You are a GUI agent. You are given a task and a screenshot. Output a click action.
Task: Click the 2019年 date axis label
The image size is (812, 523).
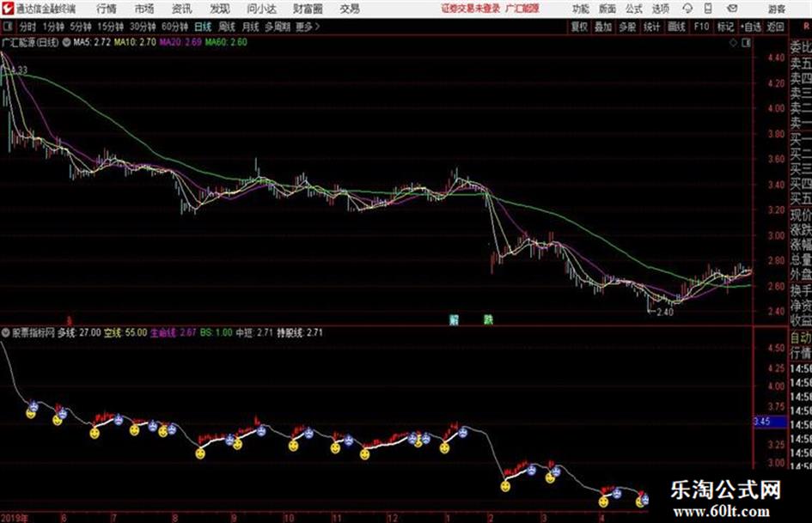(15, 517)
